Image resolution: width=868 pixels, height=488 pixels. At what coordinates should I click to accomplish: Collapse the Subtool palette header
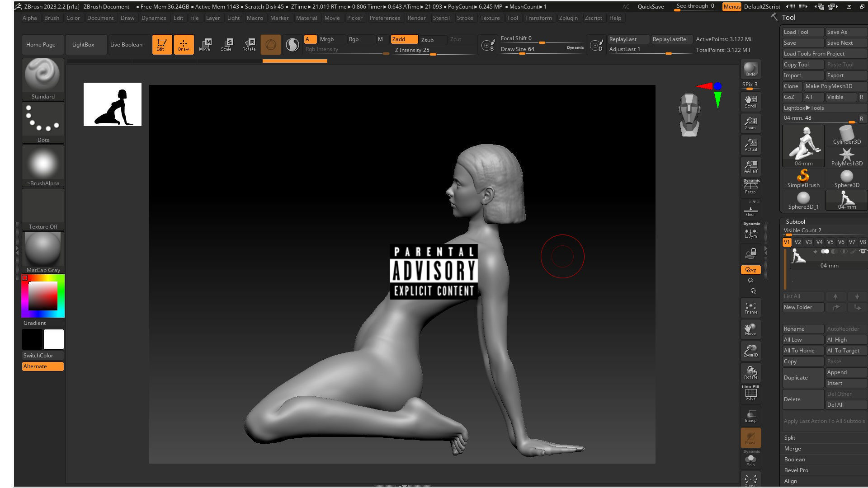796,221
